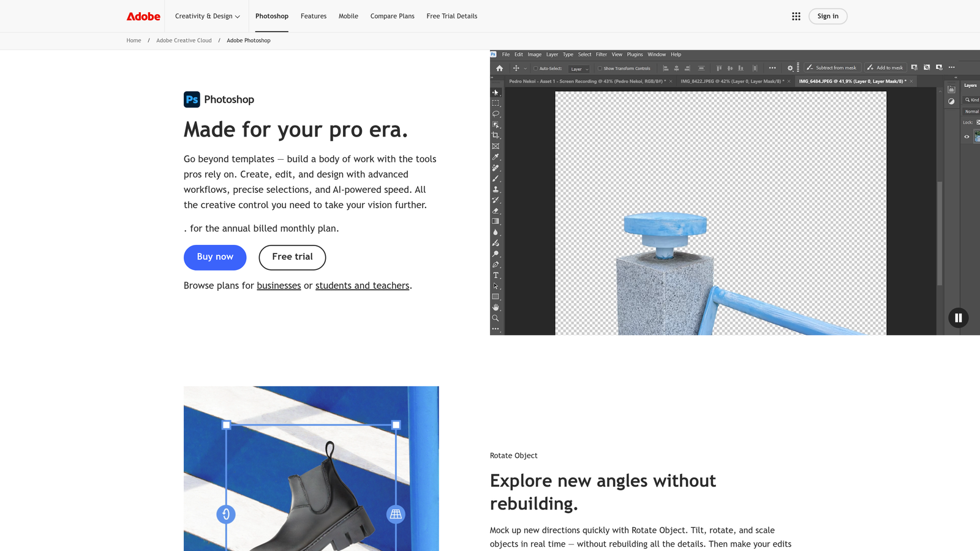Select the Spot Healing Brush tool
The width and height of the screenshot is (980, 551).
(496, 168)
